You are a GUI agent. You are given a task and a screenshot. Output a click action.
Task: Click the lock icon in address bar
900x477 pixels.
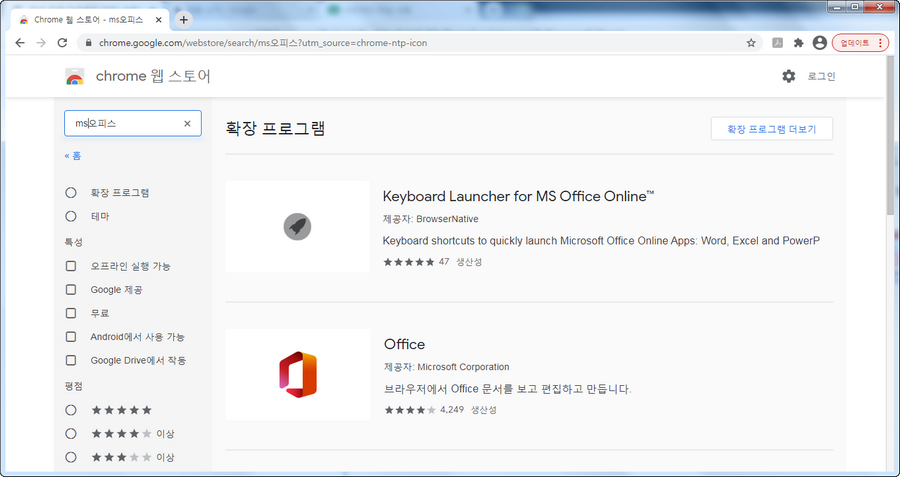click(88, 43)
